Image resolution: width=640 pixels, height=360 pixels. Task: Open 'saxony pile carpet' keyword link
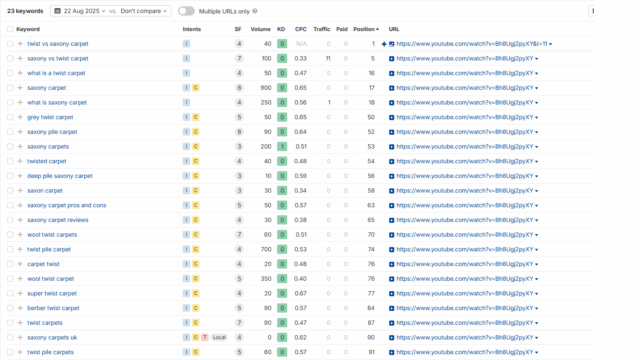tap(52, 132)
